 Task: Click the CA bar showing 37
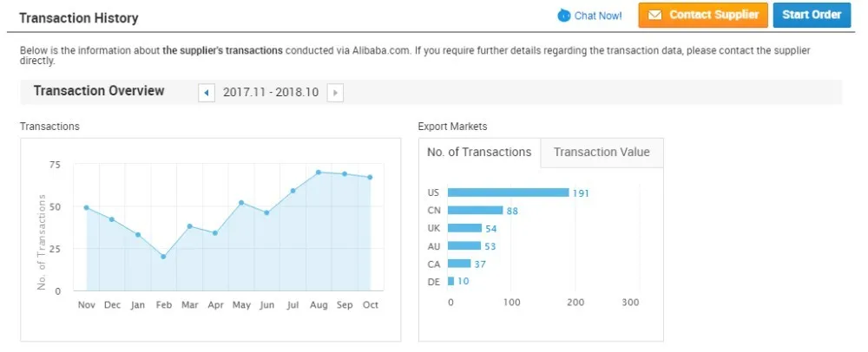click(459, 264)
